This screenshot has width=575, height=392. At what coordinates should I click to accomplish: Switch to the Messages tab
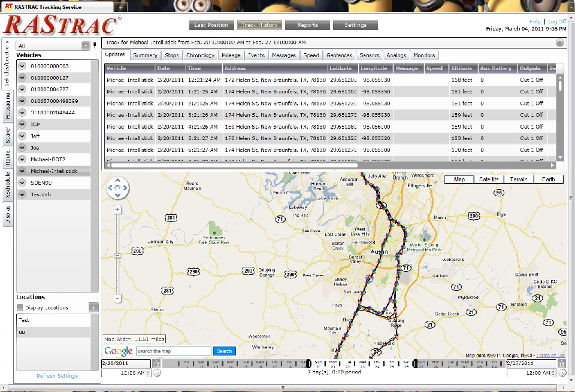coord(284,55)
